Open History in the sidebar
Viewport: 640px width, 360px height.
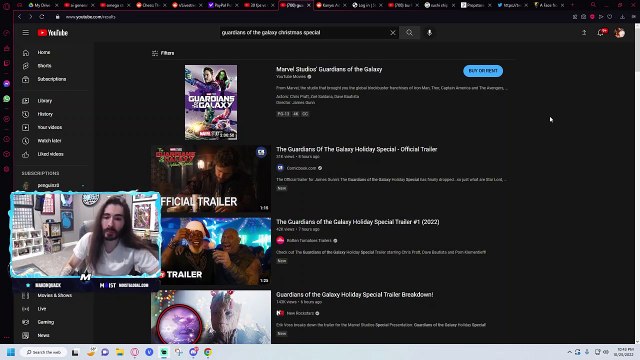45,114
